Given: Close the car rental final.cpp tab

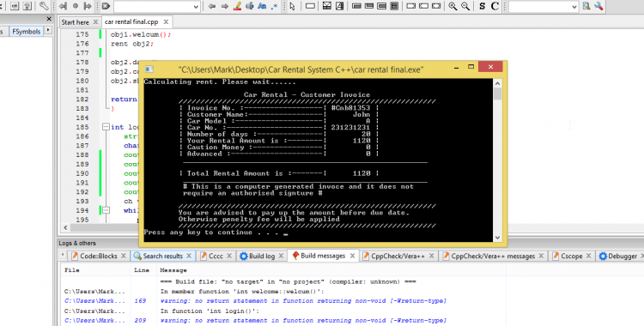Looking at the screenshot, I should coord(166,21).
